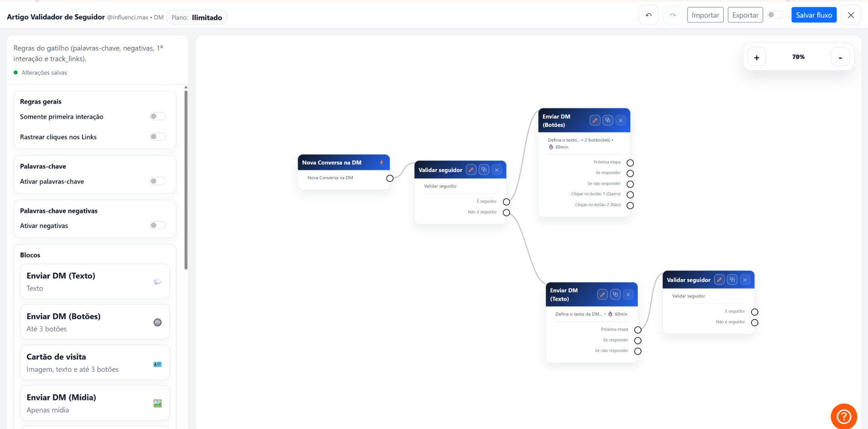Screen dimensions: 868x429
Task: Click the undo arrow icon
Action: [x=648, y=15]
